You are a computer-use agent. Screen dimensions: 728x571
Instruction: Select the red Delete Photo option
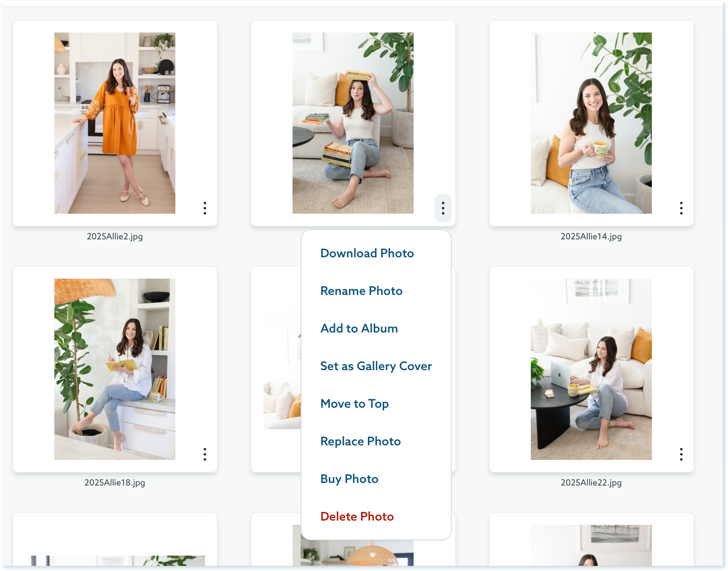pos(357,517)
